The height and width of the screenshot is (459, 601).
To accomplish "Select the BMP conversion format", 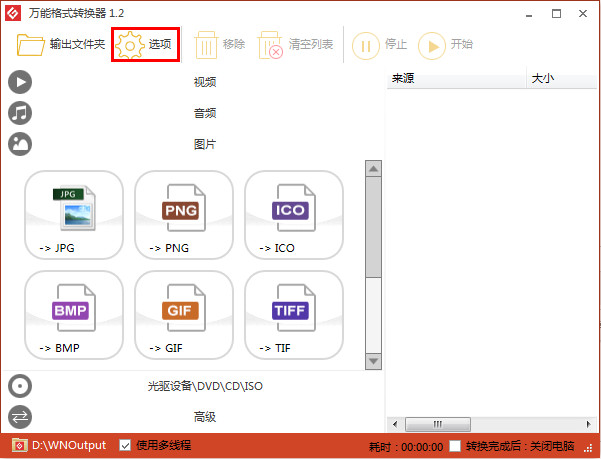I will 74,314.
